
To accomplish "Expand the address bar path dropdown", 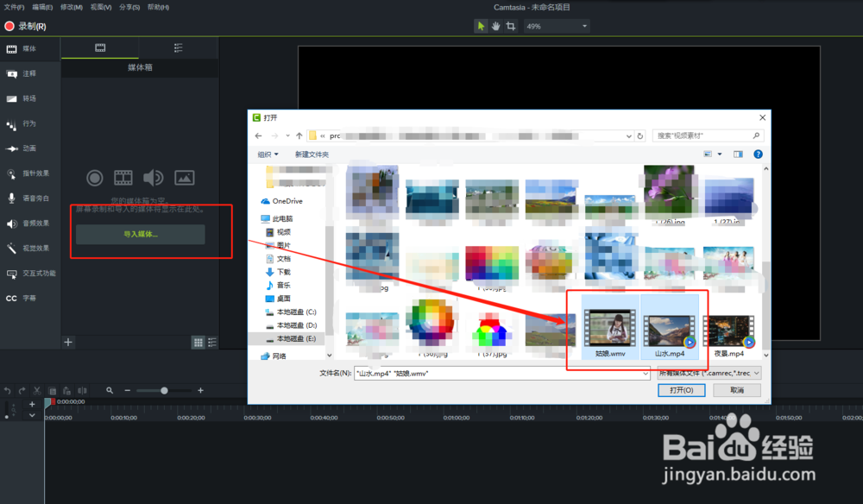I will coord(628,135).
